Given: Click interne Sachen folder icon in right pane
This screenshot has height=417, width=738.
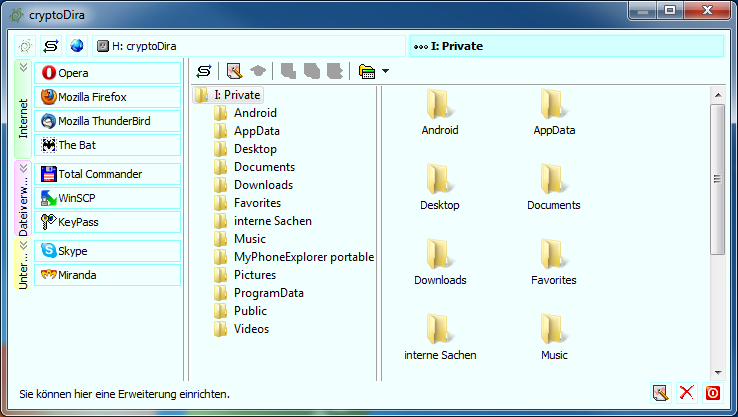Looking at the screenshot, I should (439, 329).
